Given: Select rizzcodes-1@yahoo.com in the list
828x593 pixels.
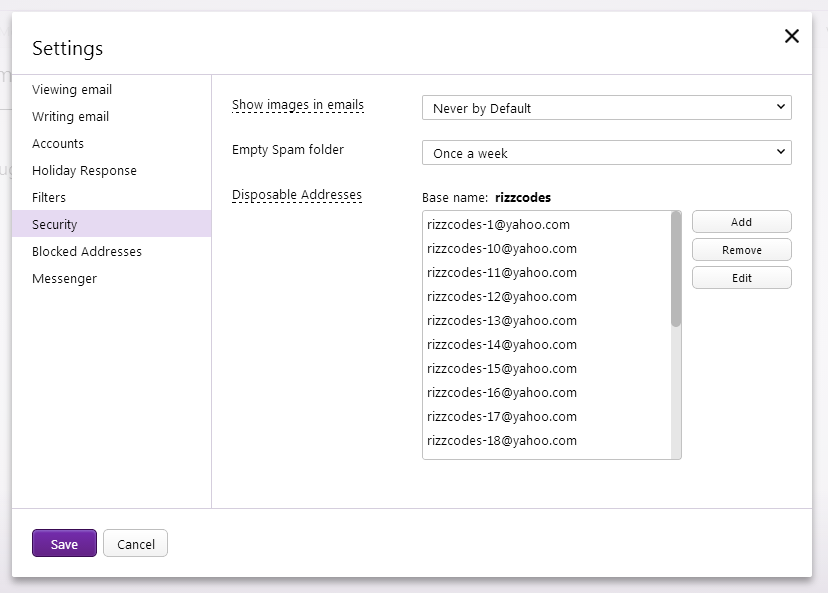Looking at the screenshot, I should pos(498,225).
